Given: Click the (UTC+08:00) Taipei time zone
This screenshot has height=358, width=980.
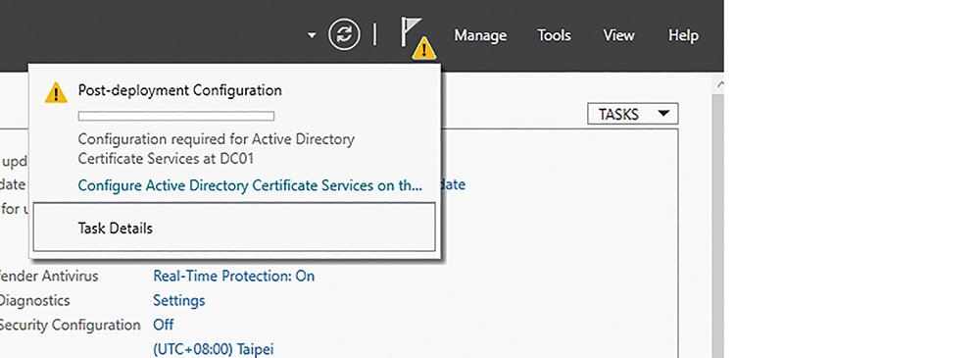Looking at the screenshot, I should (x=213, y=349).
